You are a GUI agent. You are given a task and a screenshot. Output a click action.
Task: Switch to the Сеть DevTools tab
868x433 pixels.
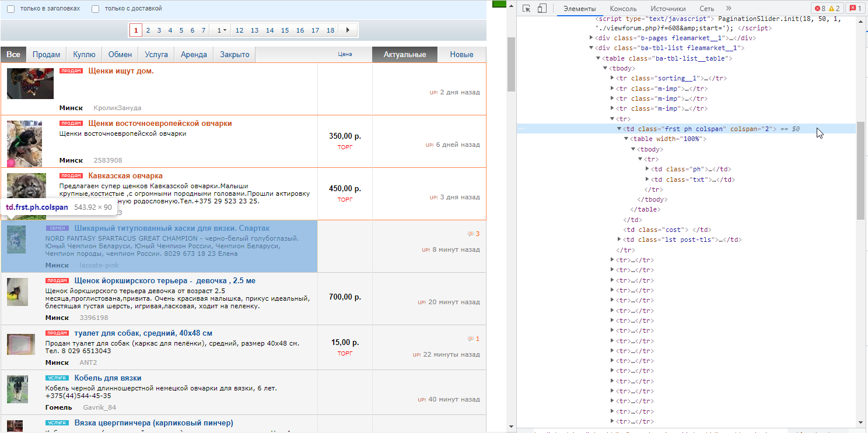tap(707, 9)
